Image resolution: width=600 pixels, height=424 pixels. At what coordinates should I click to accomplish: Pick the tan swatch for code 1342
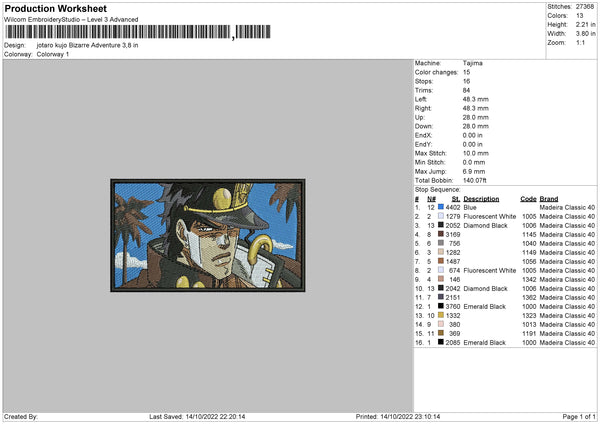(x=441, y=279)
